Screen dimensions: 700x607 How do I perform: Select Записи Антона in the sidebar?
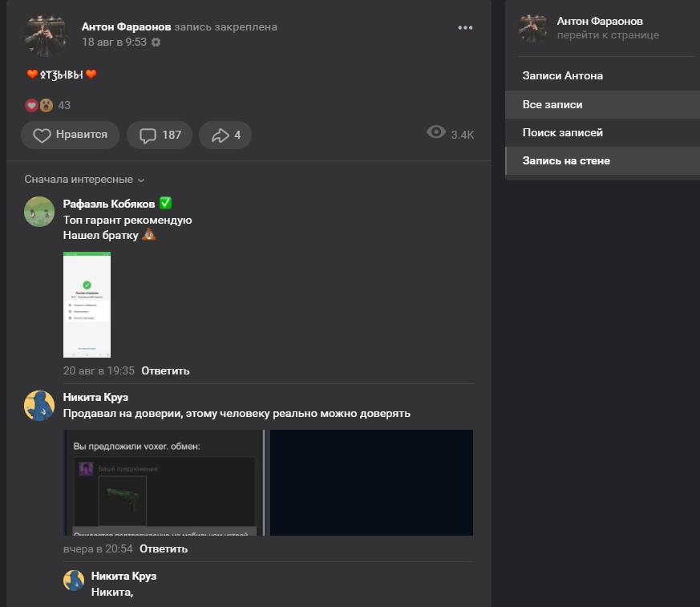(562, 76)
